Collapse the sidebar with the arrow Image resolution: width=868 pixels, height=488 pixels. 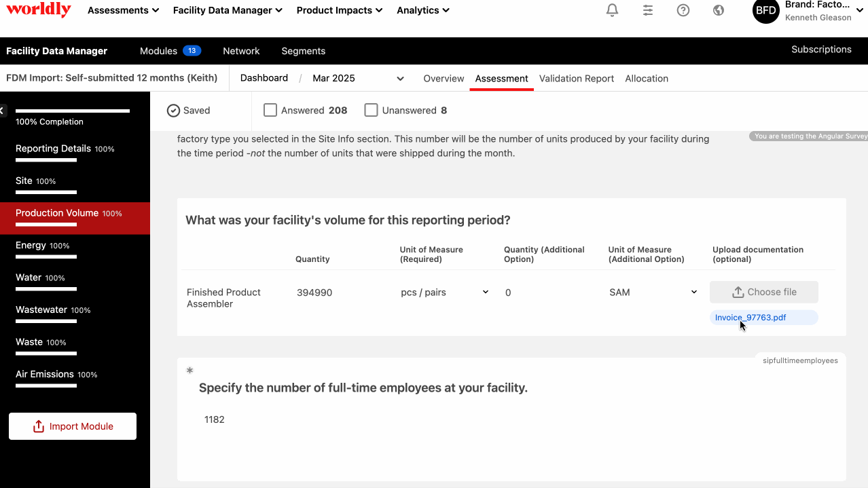tap(3, 110)
